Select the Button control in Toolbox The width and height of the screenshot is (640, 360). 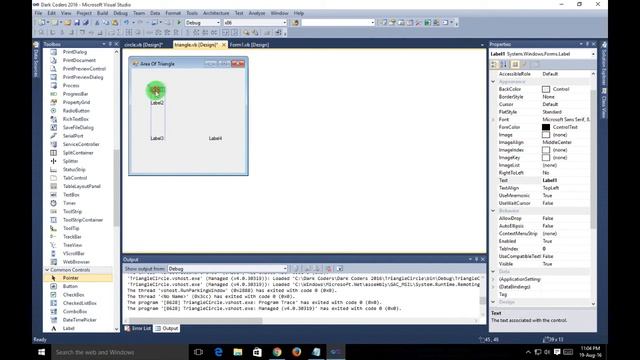pyautogui.click(x=70, y=286)
